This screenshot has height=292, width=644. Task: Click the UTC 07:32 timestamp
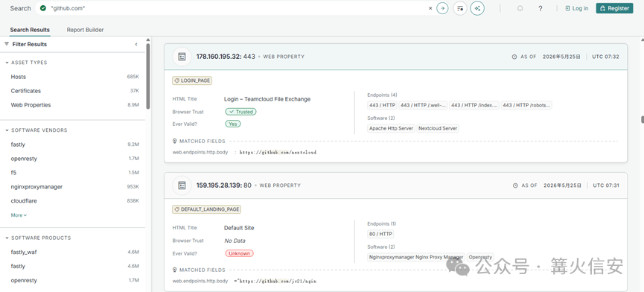point(606,57)
